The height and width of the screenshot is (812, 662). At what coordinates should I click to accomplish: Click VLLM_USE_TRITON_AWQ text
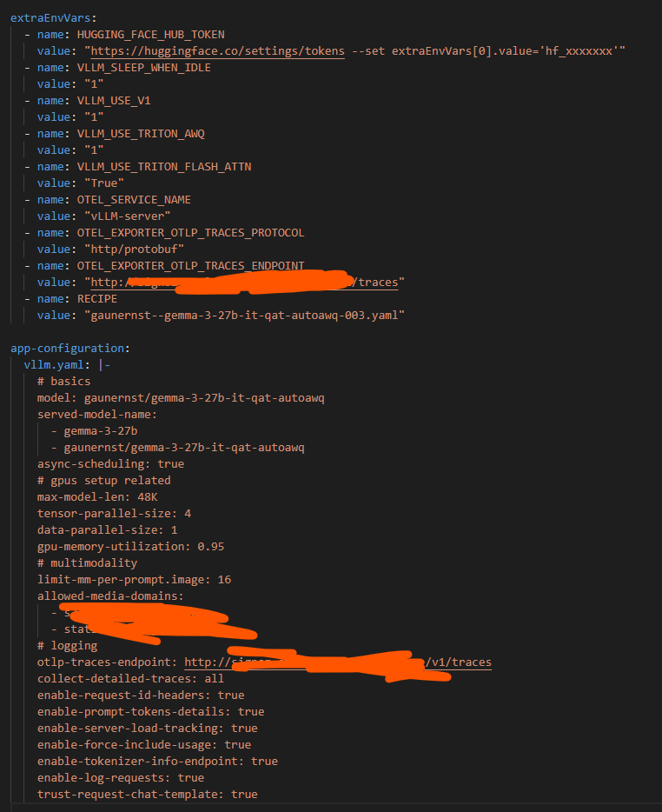click(x=141, y=134)
